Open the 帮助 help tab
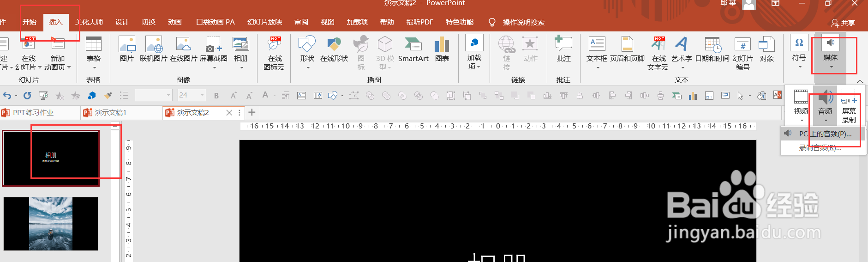 387,22
